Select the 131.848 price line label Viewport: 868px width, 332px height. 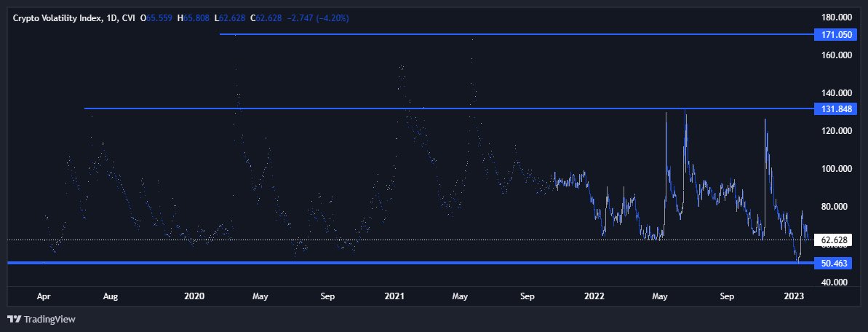click(x=836, y=108)
